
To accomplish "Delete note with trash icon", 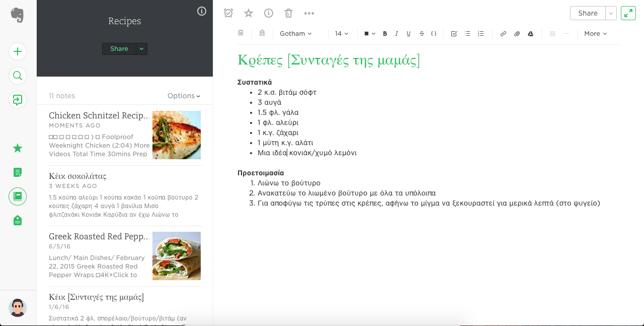I will 289,13.
